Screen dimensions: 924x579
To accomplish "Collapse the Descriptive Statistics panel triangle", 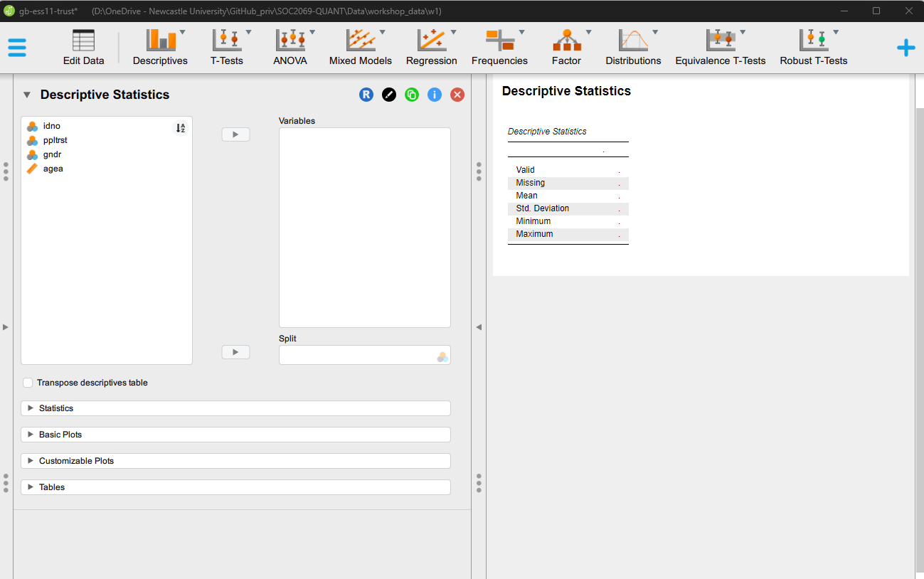I will click(x=27, y=95).
